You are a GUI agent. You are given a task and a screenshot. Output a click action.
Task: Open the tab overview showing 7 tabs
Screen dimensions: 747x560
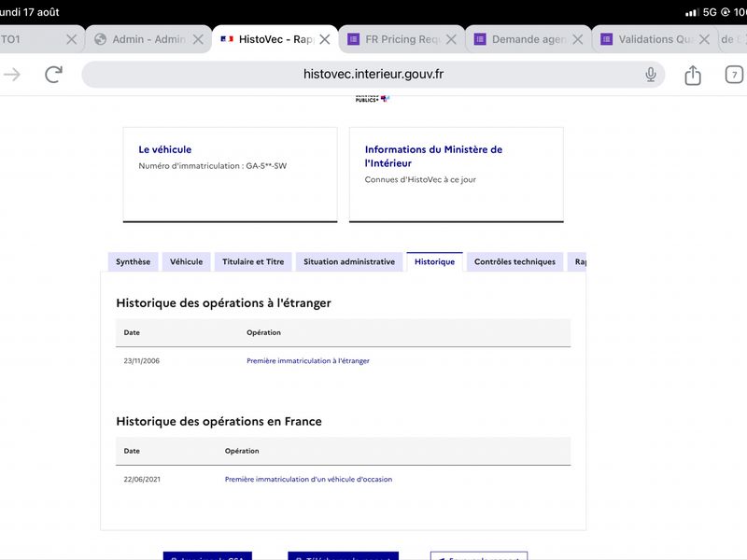point(734,75)
